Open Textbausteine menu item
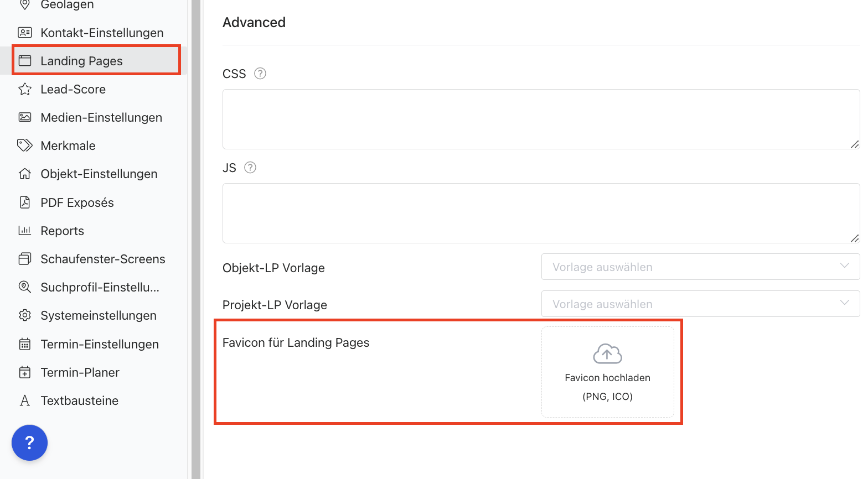The height and width of the screenshot is (479, 868). point(79,400)
